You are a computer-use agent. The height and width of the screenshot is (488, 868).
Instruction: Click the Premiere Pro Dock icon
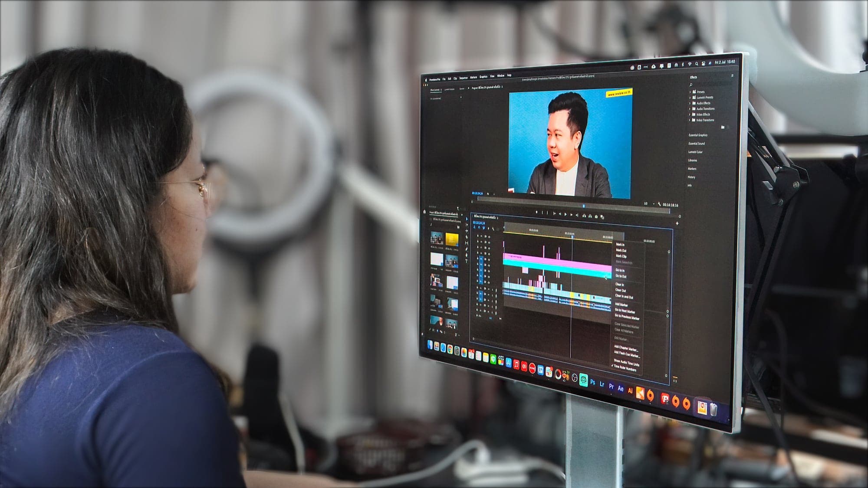click(x=611, y=386)
